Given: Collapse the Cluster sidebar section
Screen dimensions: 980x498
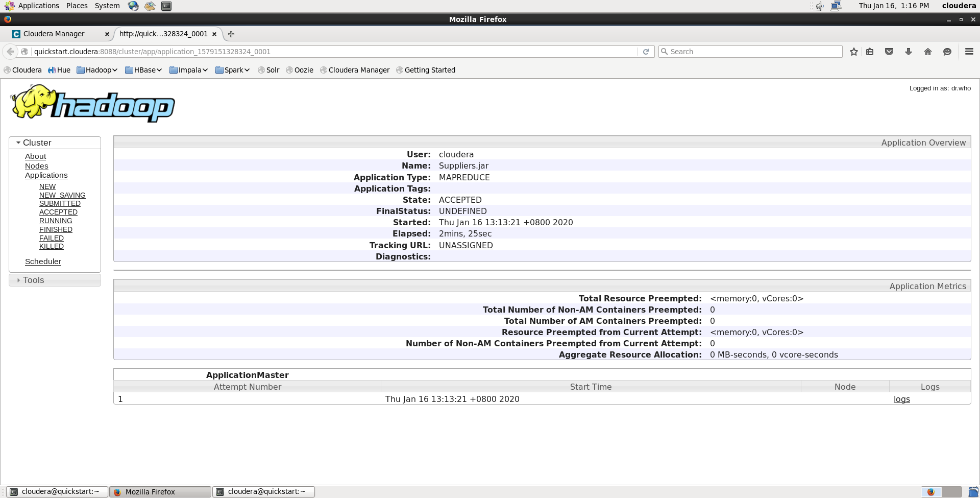Looking at the screenshot, I should click(x=55, y=143).
